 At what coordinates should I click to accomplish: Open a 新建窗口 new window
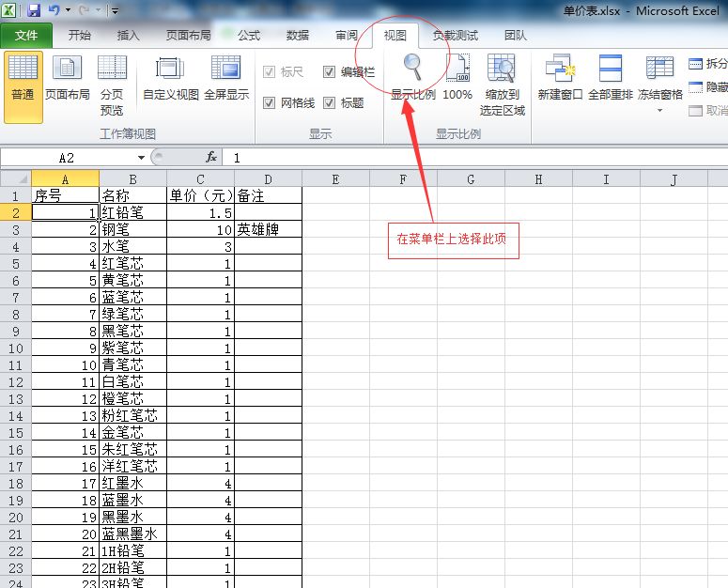coord(560,78)
